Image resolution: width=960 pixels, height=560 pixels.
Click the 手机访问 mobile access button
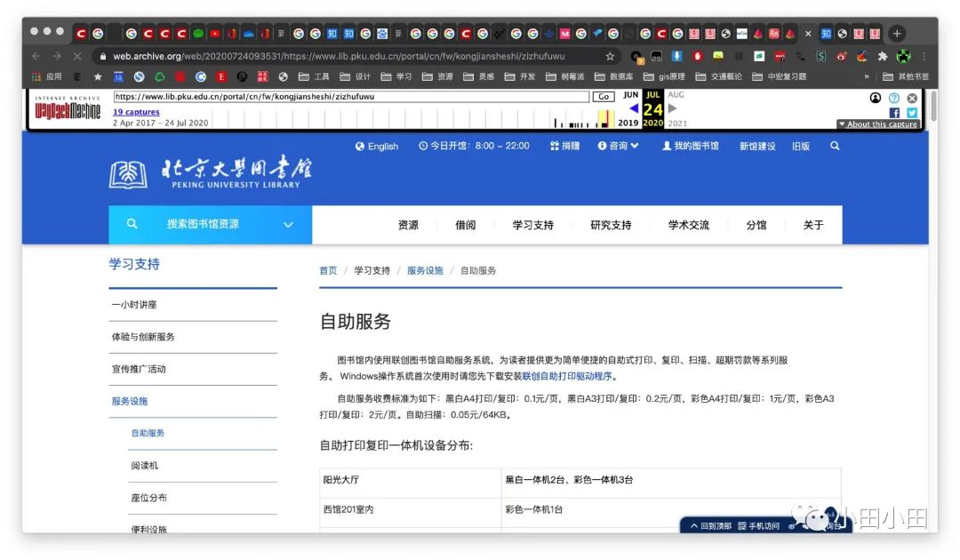(758, 525)
